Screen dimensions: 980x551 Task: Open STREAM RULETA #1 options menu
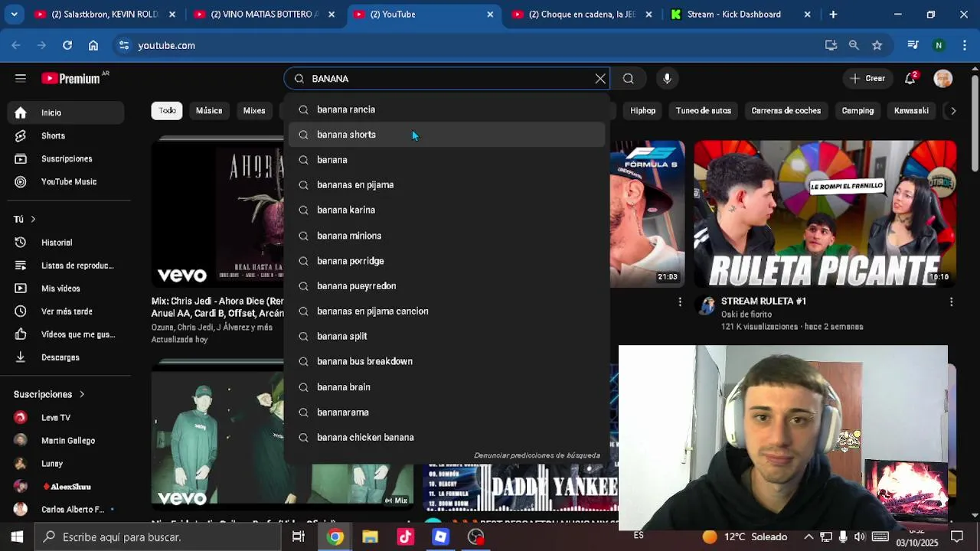click(951, 302)
